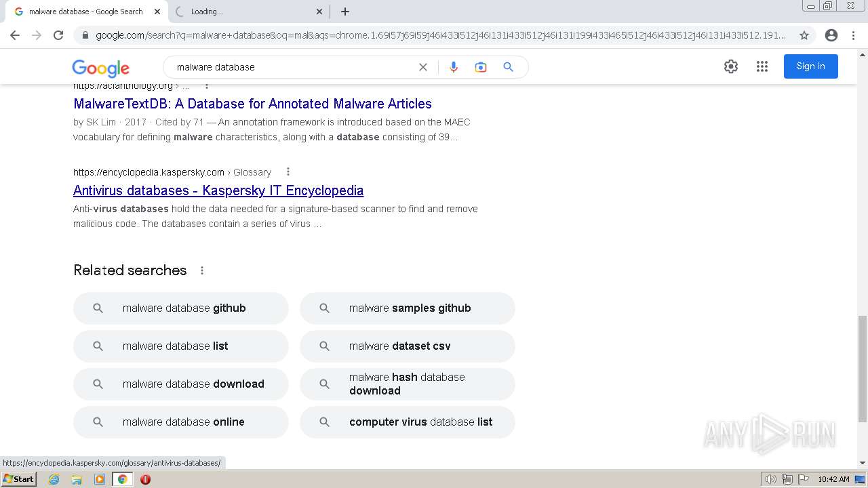Search by image camera icon
This screenshot has width=868, height=488.
(x=481, y=67)
